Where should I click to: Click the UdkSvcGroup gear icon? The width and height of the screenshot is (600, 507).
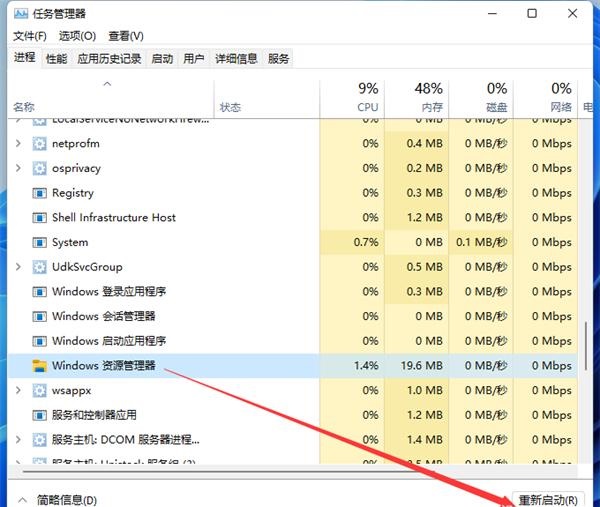coord(39,267)
